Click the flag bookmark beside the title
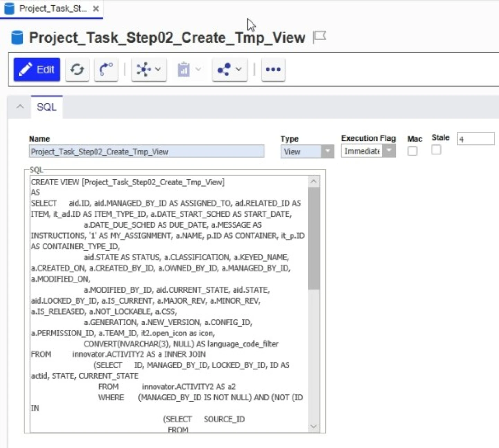 [x=319, y=36]
